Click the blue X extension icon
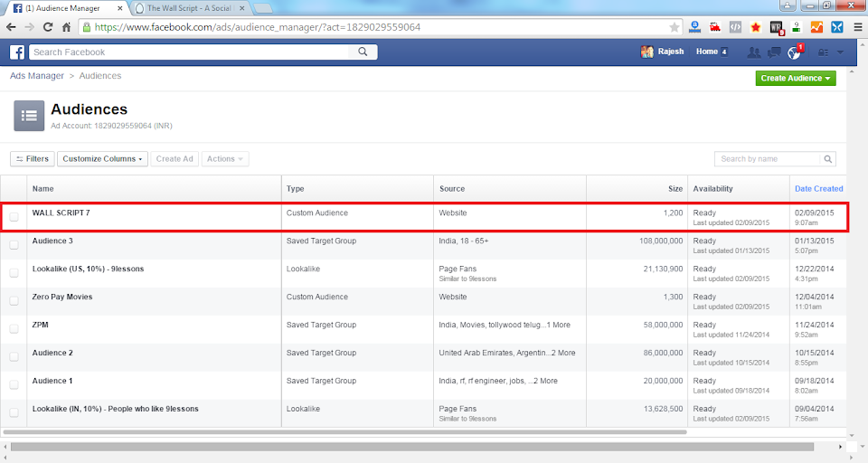Image resolution: width=868 pixels, height=463 pixels. [837, 26]
